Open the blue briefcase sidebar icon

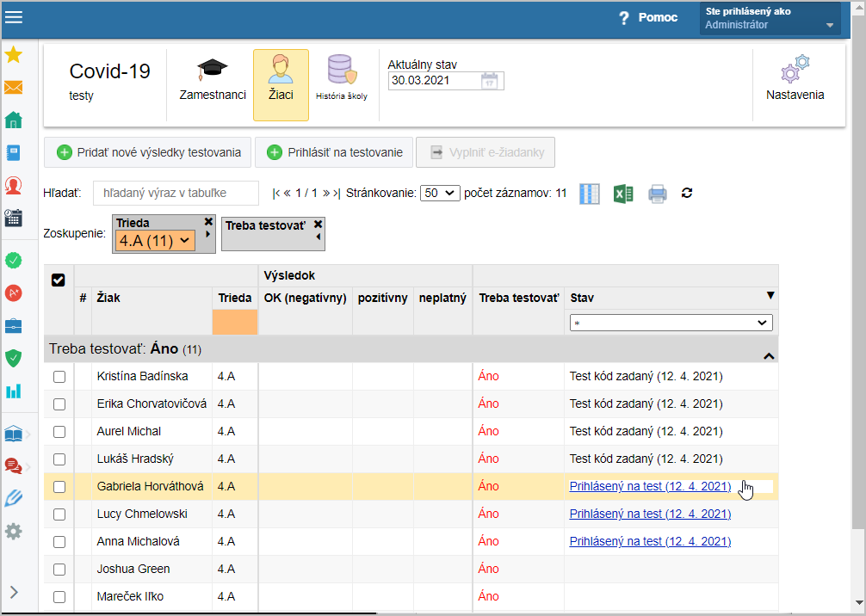pyautogui.click(x=13, y=326)
